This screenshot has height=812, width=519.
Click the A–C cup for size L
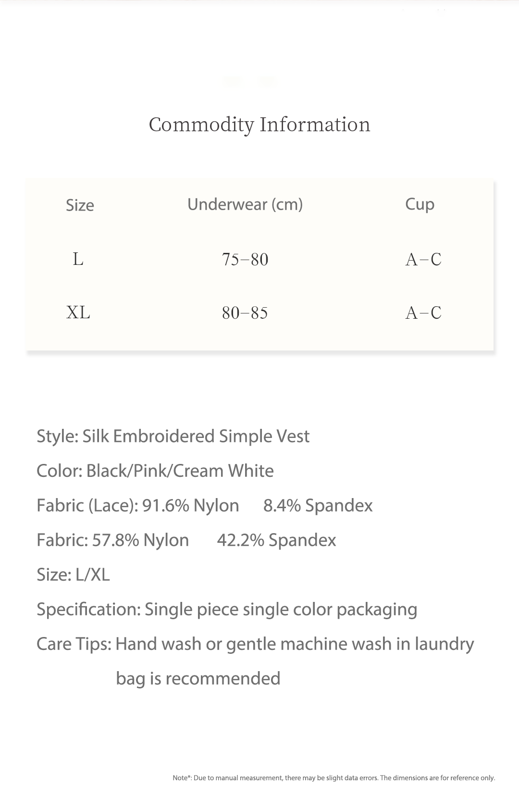423,260
